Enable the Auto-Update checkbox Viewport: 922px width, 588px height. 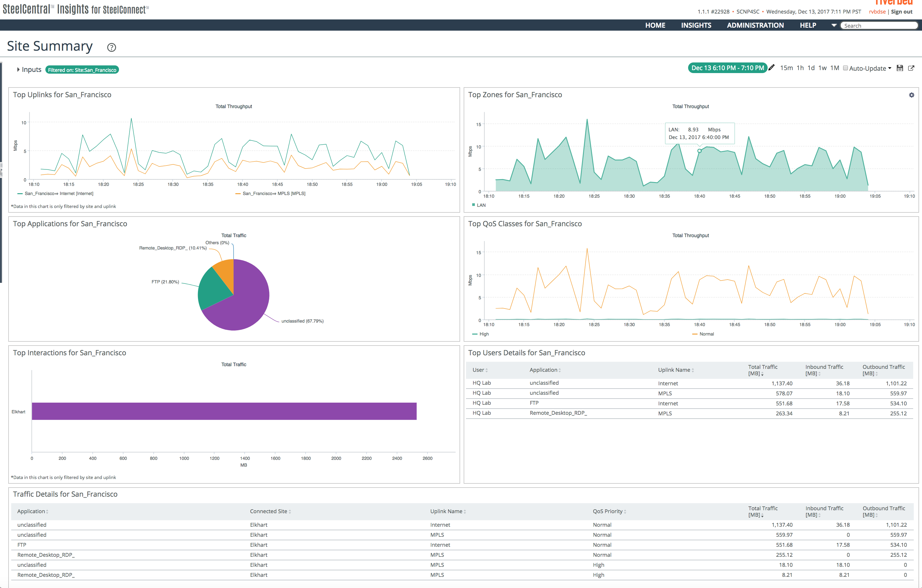click(x=845, y=68)
